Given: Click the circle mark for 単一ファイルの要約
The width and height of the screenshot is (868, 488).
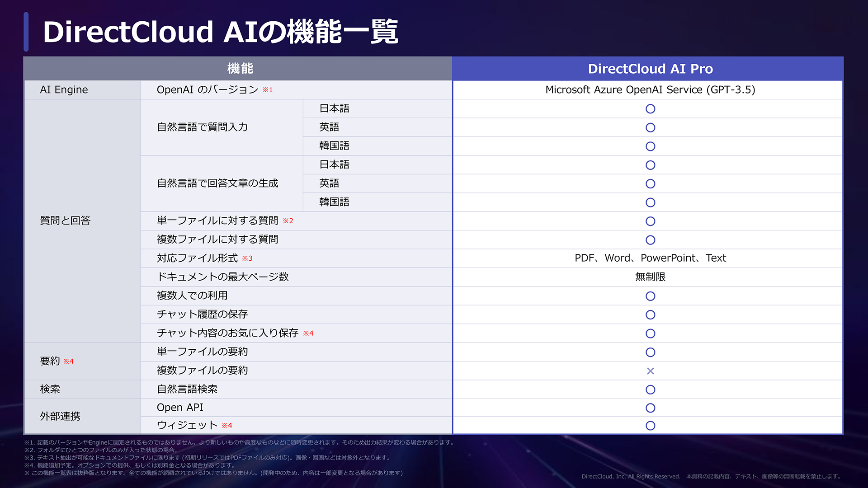Looking at the screenshot, I should (650, 352).
